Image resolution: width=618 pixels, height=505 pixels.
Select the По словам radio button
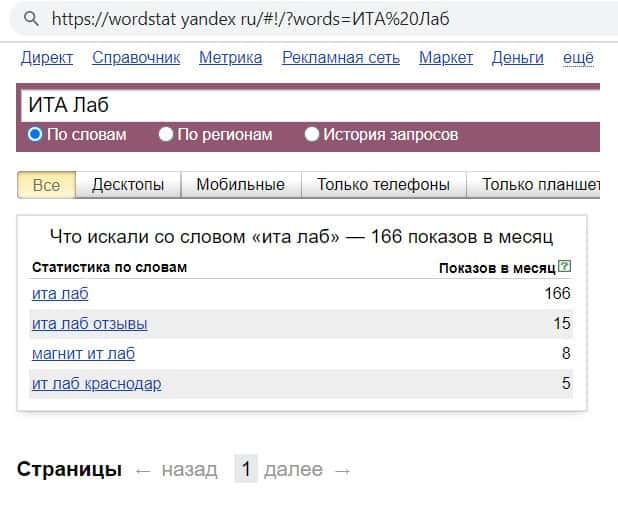(35, 134)
